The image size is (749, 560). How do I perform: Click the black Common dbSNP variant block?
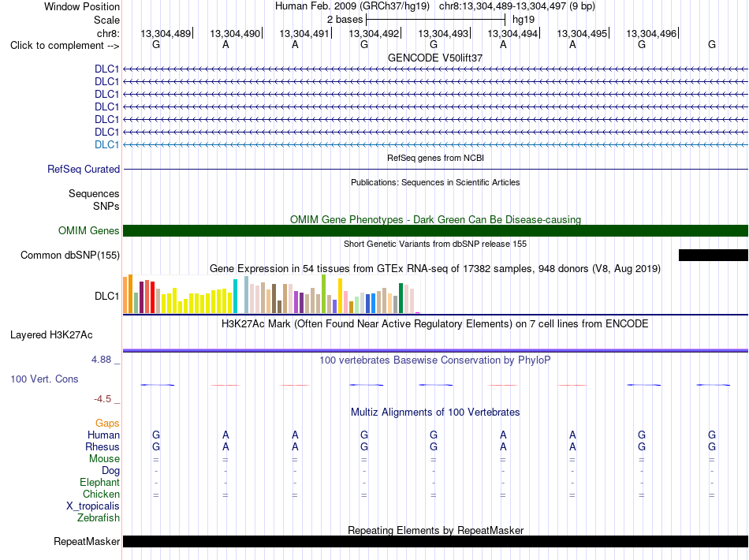714,255
